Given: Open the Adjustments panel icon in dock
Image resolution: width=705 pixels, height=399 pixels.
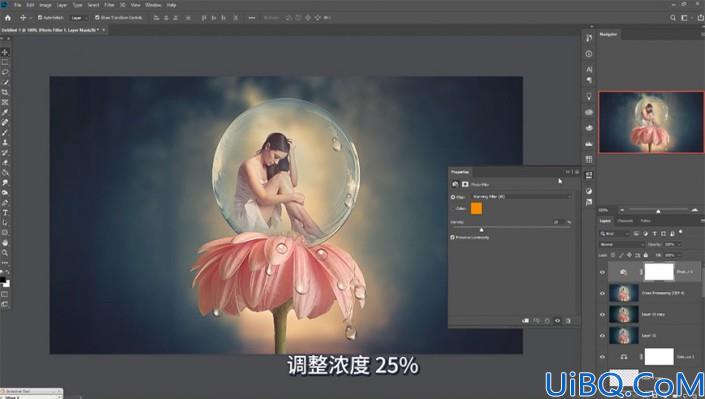Looking at the screenshot, I should [589, 191].
